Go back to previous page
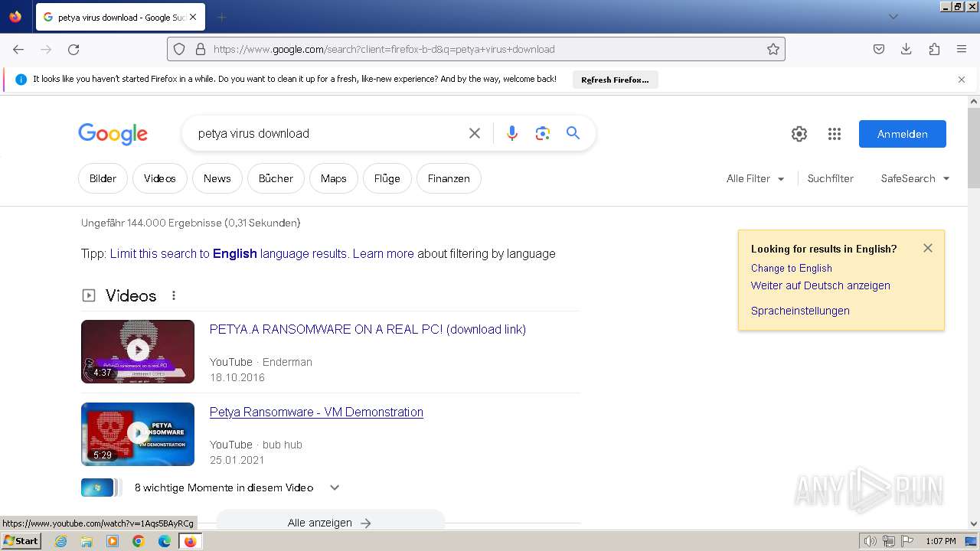The image size is (980, 551). coord(18,49)
